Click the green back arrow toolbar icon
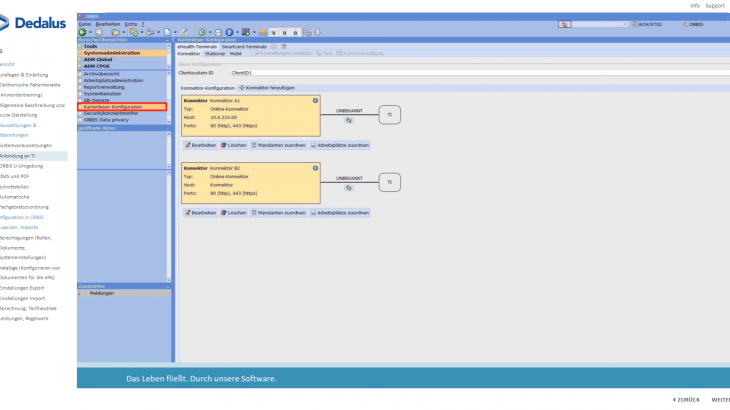This screenshot has height=410, width=730. [83, 32]
